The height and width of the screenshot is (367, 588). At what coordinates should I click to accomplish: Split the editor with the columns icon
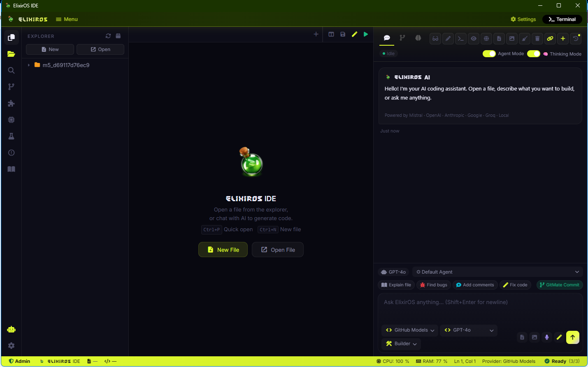click(331, 34)
